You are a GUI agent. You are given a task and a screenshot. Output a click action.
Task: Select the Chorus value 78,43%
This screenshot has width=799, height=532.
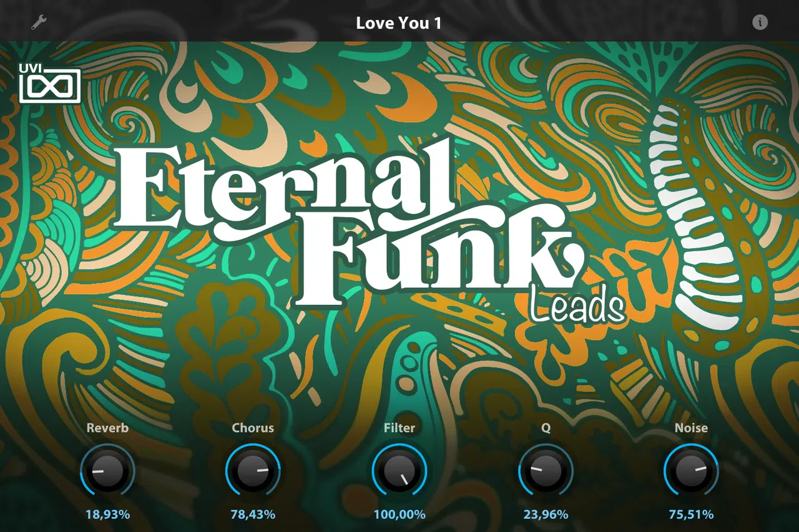[x=253, y=515]
